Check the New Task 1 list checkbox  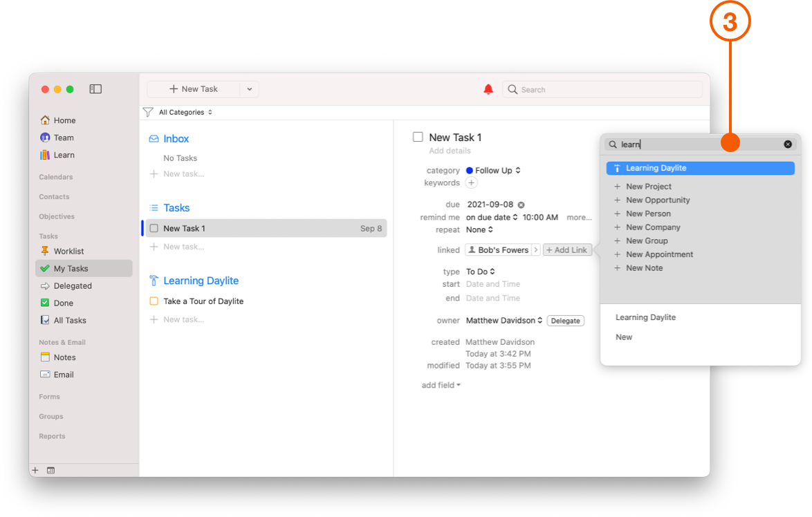154,228
